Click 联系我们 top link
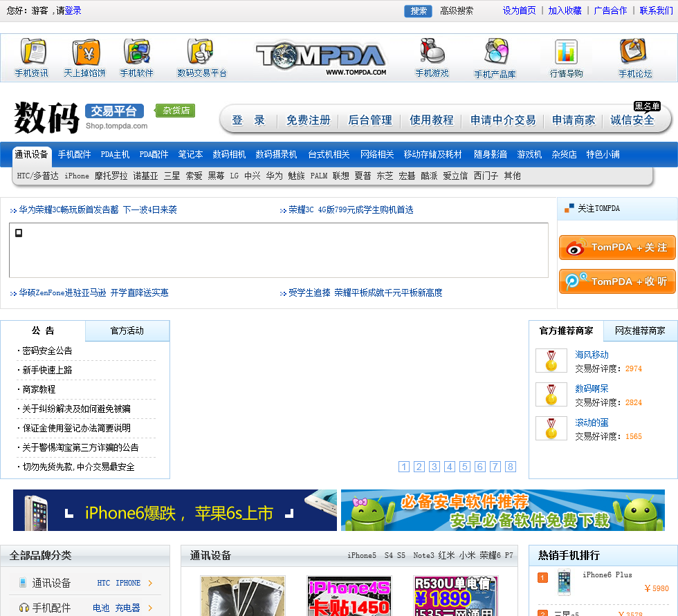The width and height of the screenshot is (678, 616). coord(657,11)
